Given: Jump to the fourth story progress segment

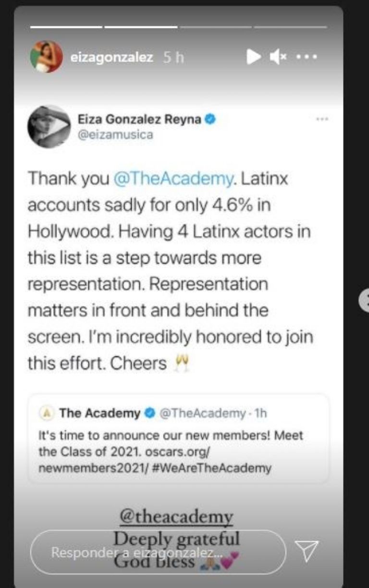Looking at the screenshot, I should [291, 27].
